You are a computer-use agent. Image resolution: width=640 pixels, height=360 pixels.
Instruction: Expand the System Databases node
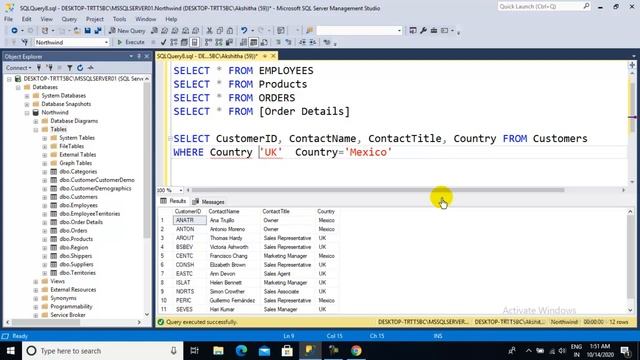pyautogui.click(x=27, y=96)
